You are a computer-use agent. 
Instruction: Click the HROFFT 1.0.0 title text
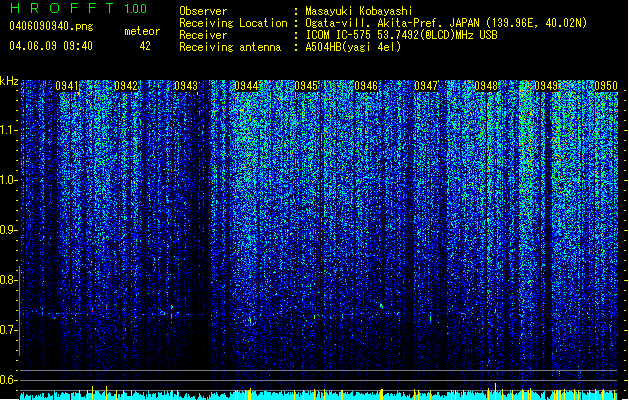coord(79,8)
